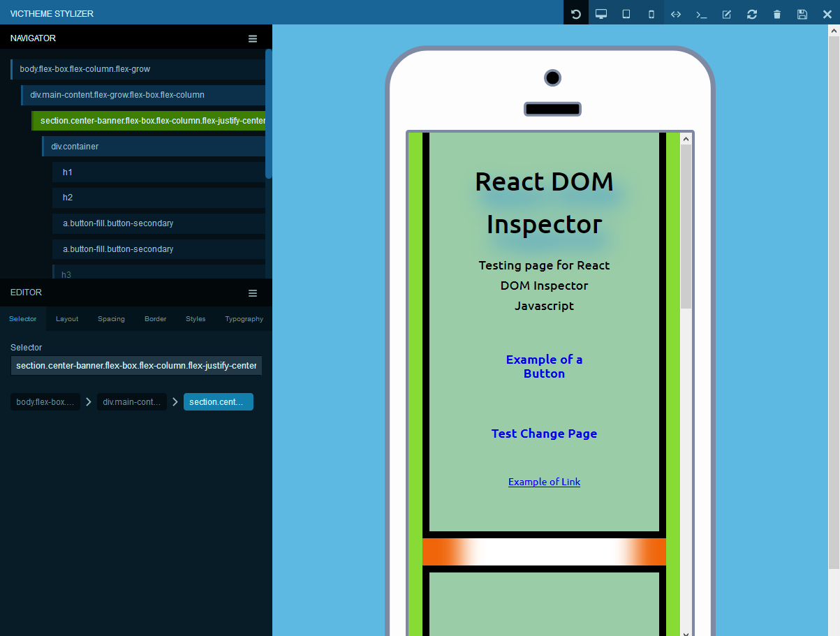Switch preview to mobile phone view
This screenshot has width=840, height=636.
point(651,14)
